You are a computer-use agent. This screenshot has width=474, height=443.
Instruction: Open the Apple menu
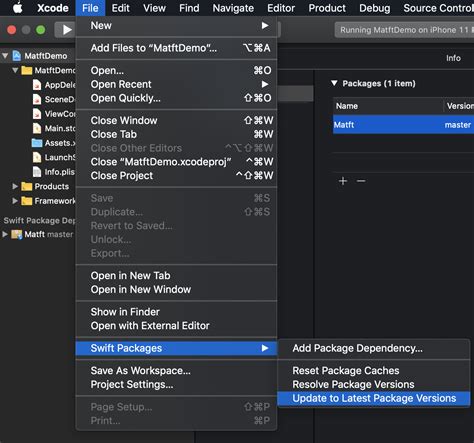point(18,8)
